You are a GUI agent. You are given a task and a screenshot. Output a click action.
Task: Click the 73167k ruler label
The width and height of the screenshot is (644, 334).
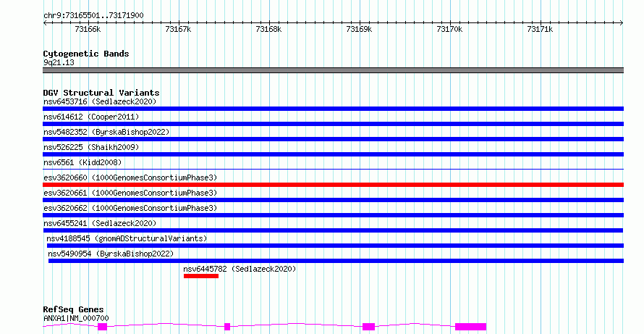pos(178,29)
